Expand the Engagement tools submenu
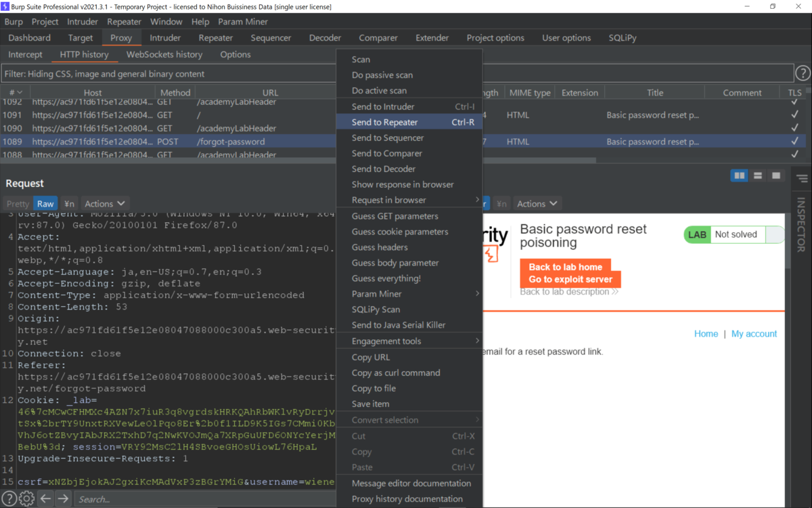 tap(409, 341)
